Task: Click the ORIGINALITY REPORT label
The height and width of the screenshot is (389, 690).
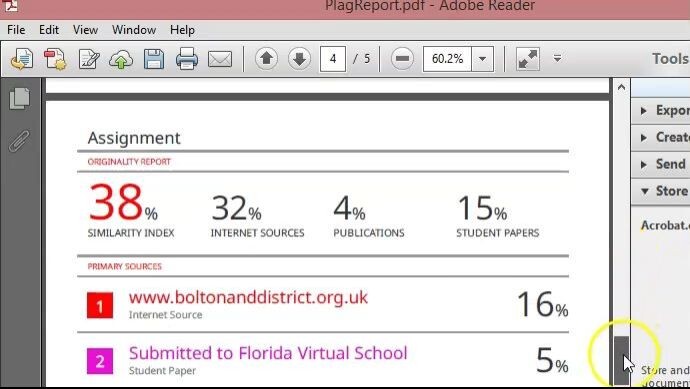Action: 129,162
